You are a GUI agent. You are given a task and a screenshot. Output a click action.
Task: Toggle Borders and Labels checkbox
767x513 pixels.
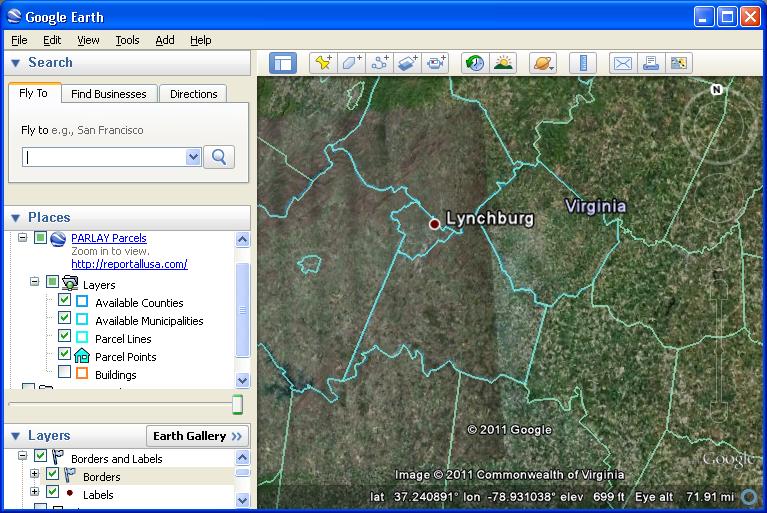(40, 456)
